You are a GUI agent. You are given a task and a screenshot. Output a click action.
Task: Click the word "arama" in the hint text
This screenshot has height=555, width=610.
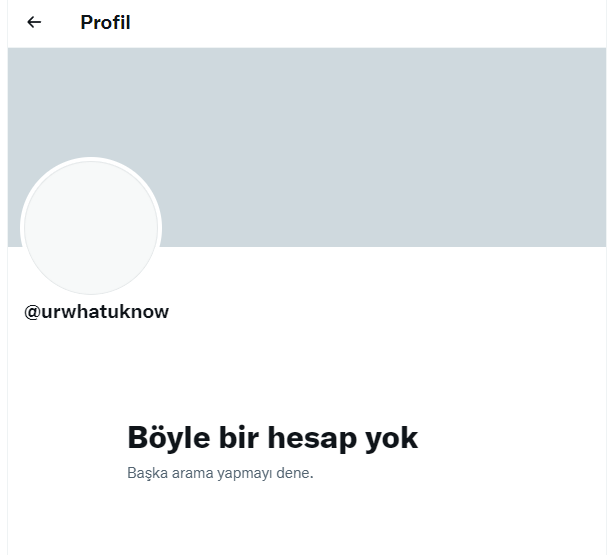(192, 473)
